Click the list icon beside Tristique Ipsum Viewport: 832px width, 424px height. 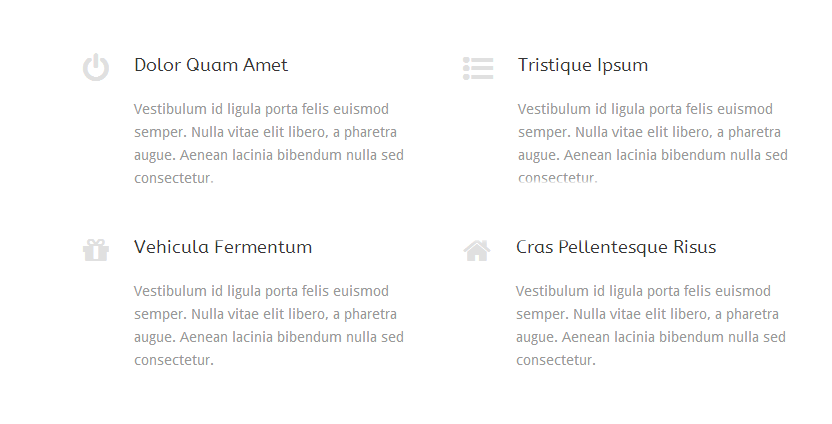(478, 68)
